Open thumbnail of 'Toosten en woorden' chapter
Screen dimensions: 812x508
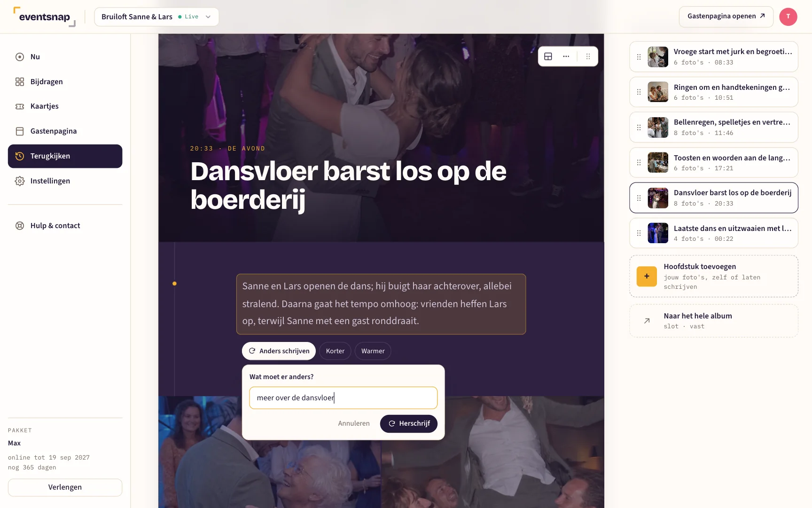coord(657,163)
